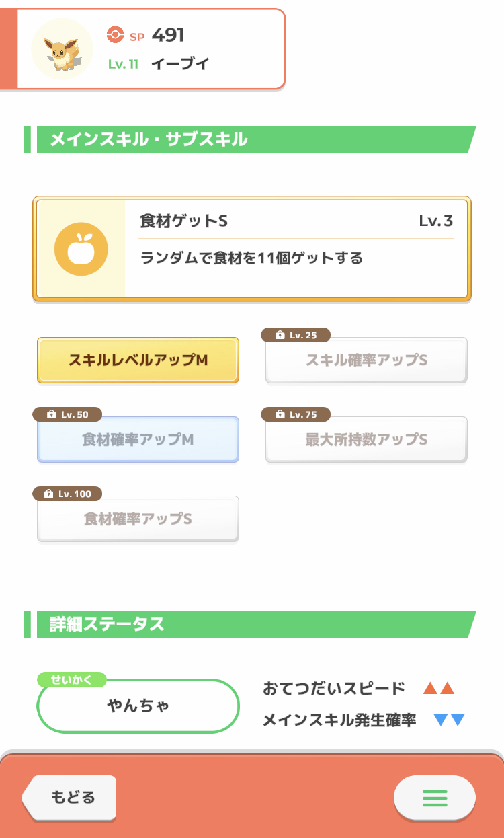The image size is (504, 838).
Task: Select the locked スキル確率アップS sub skill
Action: (x=366, y=361)
